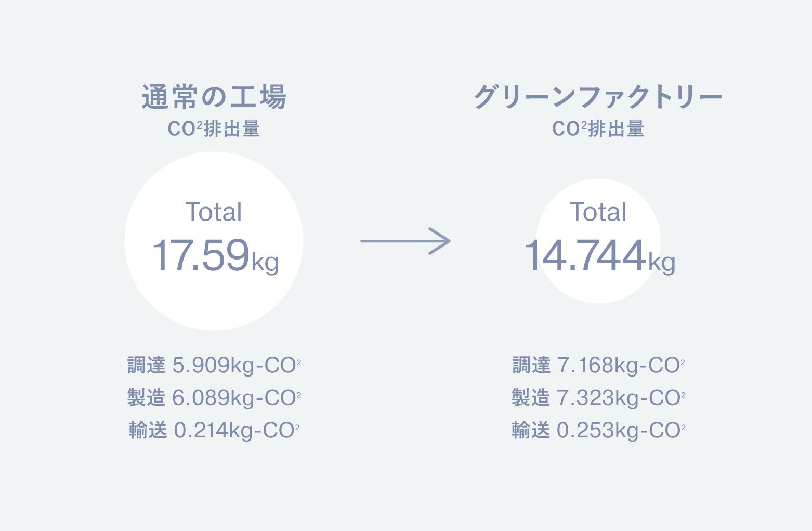Click the kg unit next to 14.744

pos(662,263)
